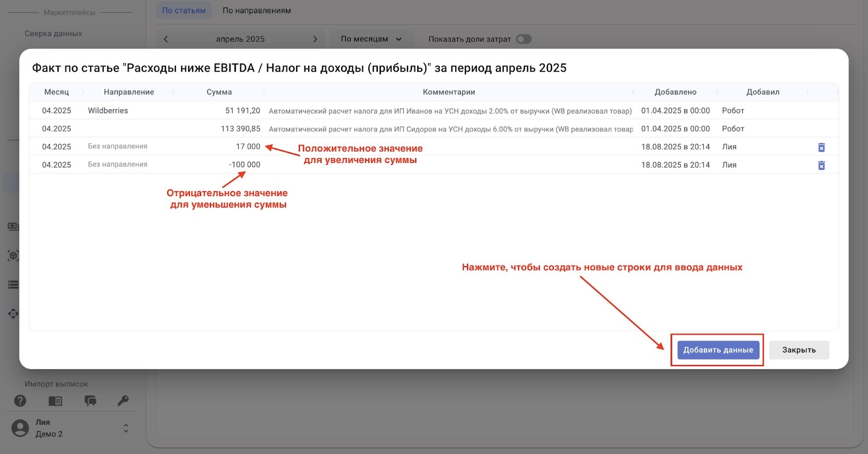Go to next month after апрель 2025
This screenshot has height=454, width=868.
(x=315, y=39)
